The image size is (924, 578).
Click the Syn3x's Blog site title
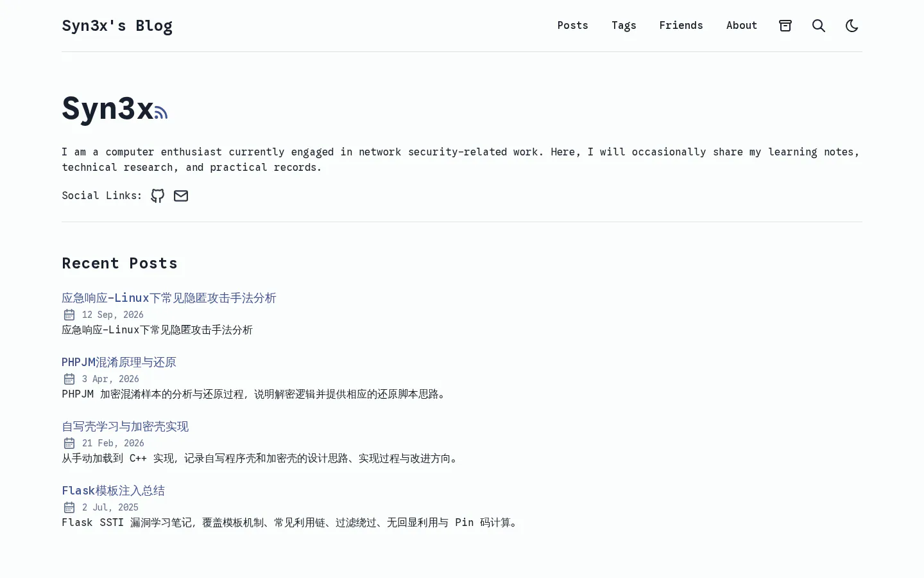[117, 26]
